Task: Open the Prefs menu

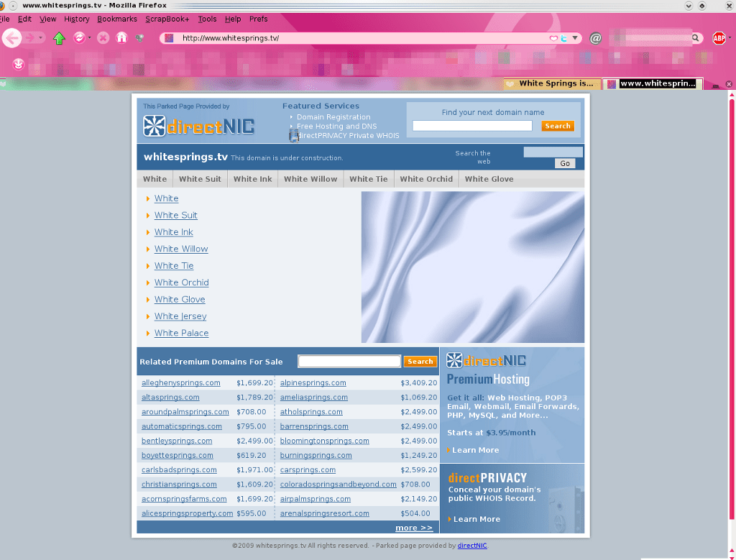Action: (258, 19)
